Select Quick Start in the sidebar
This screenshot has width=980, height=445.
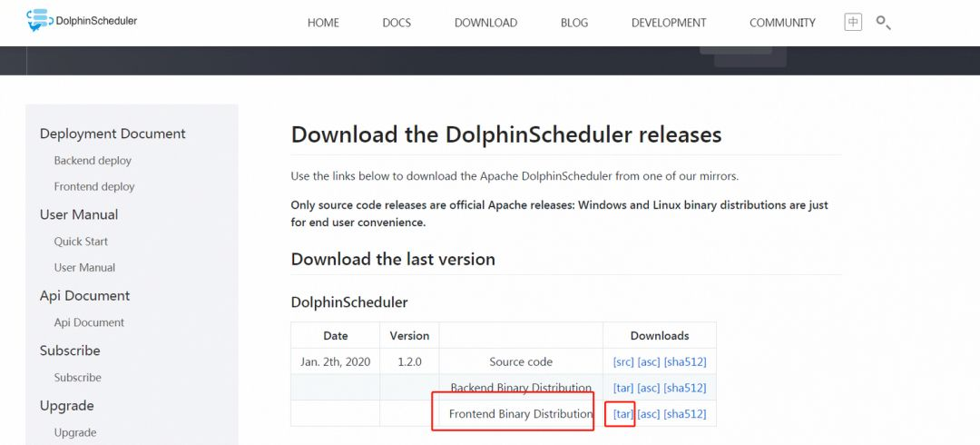click(x=81, y=242)
